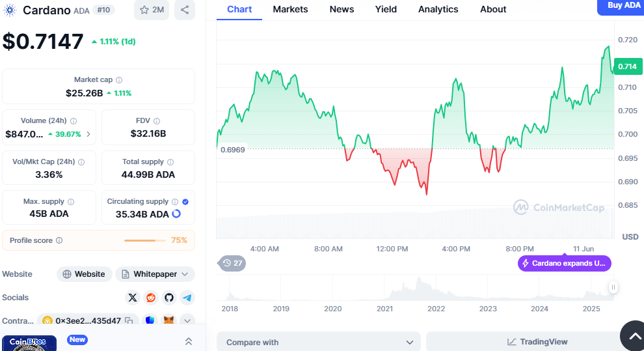The height and width of the screenshot is (351, 644).
Task: Expand the Whitepaper dropdown
Action: pos(155,274)
